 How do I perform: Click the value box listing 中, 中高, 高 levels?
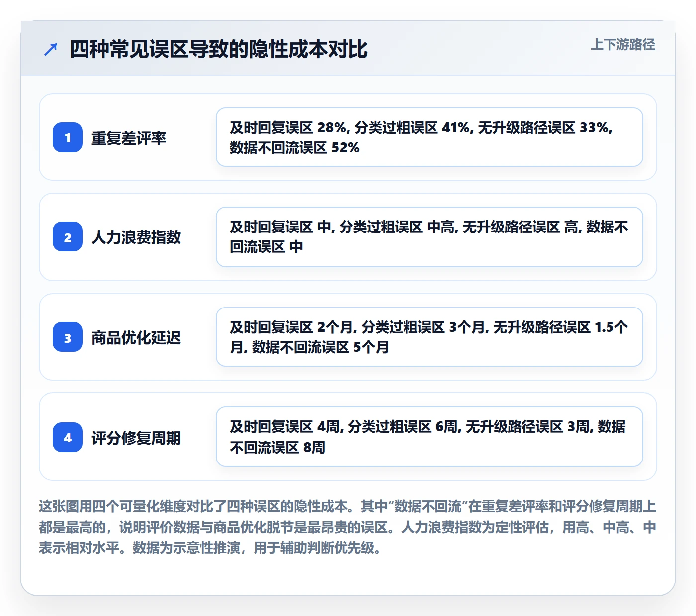click(430, 237)
